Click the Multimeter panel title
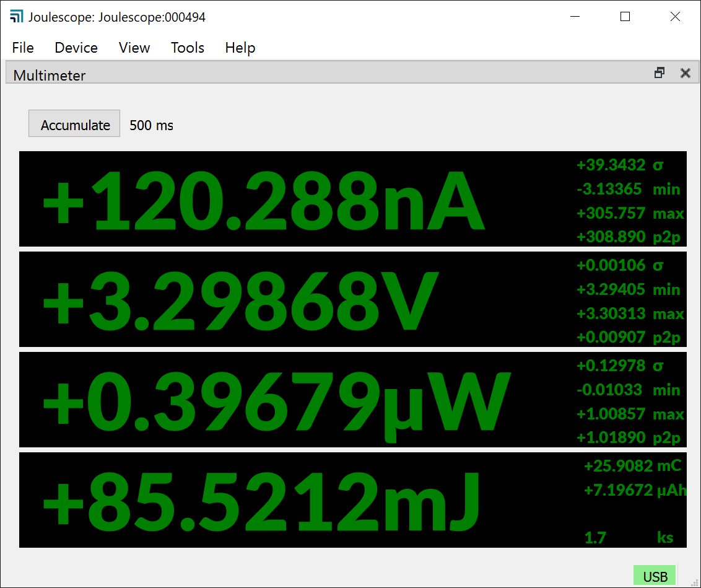 point(49,76)
